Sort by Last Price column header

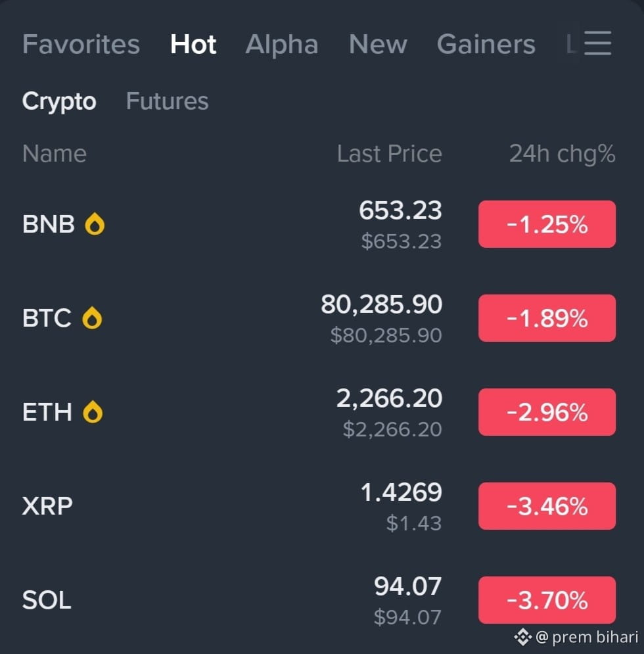pyautogui.click(x=390, y=154)
